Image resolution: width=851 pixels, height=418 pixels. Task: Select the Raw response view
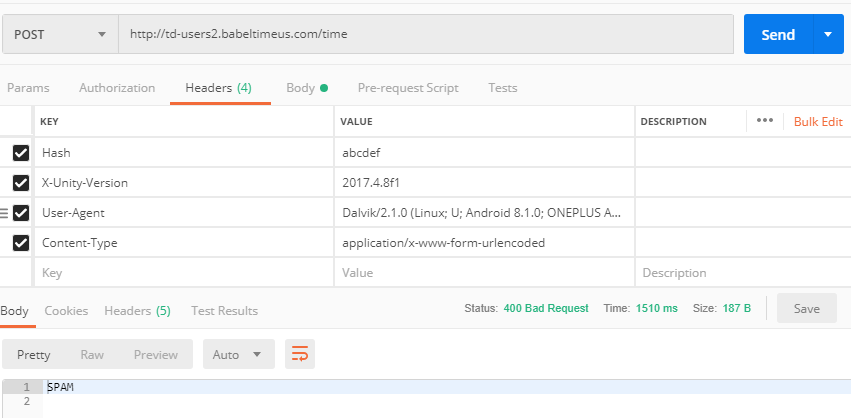[x=92, y=354]
